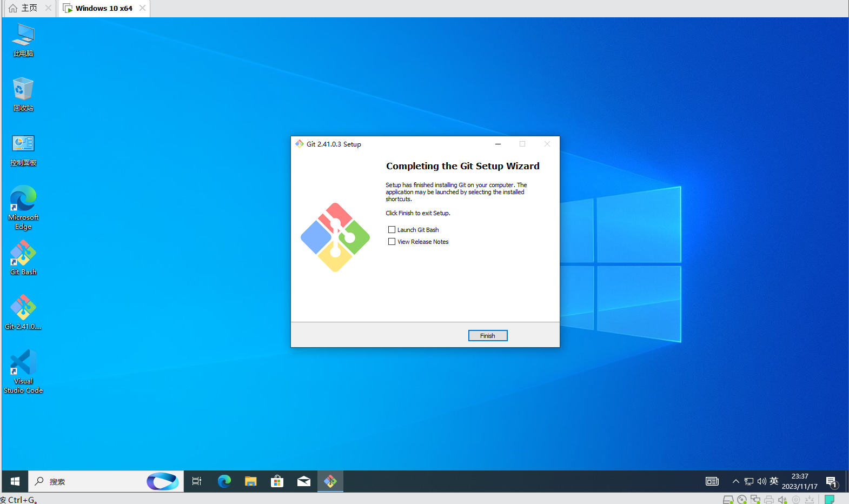849x504 pixels.
Task: Select the 回收站 recycle bin icon
Action: (23, 95)
